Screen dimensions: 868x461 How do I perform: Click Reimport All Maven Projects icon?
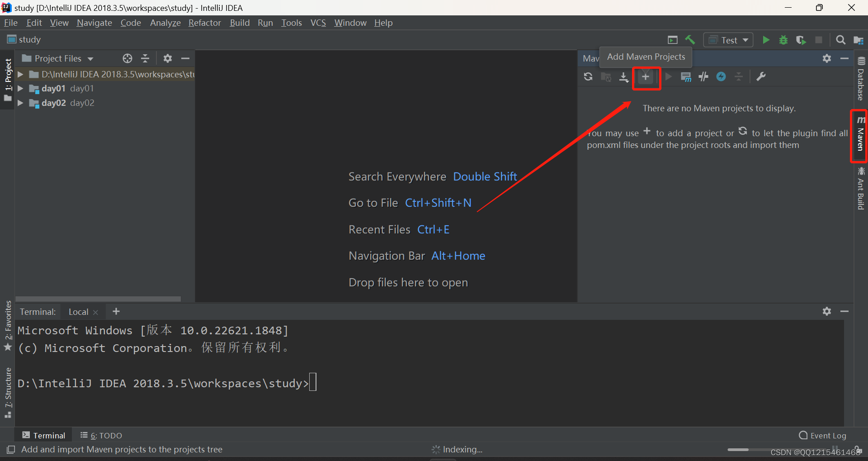[x=588, y=77]
